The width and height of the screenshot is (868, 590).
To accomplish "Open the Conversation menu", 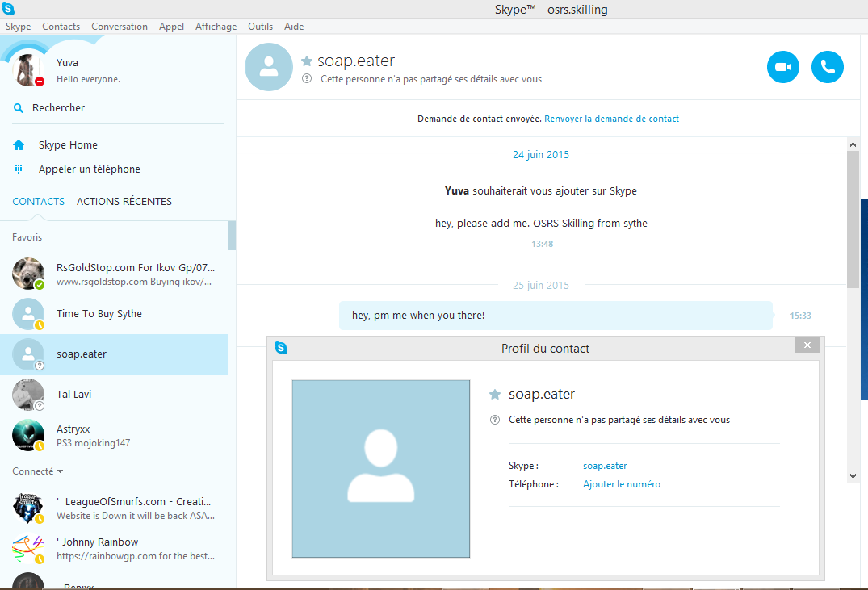I will coord(120,27).
